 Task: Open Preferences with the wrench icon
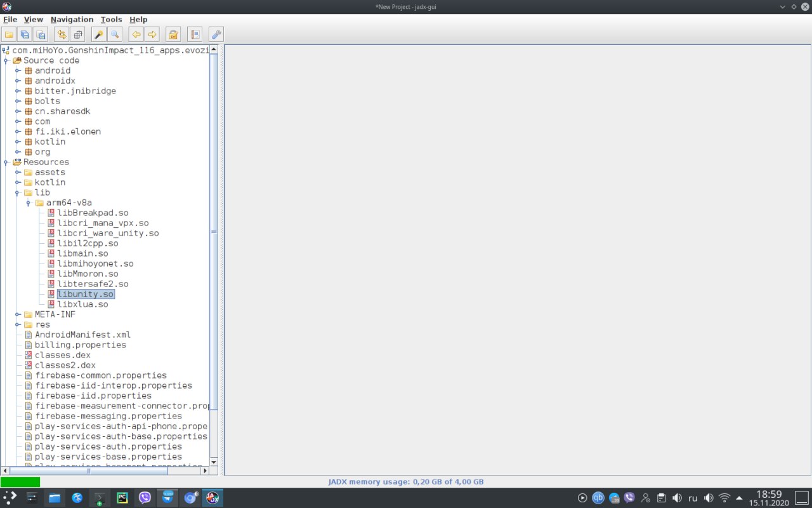click(x=216, y=34)
